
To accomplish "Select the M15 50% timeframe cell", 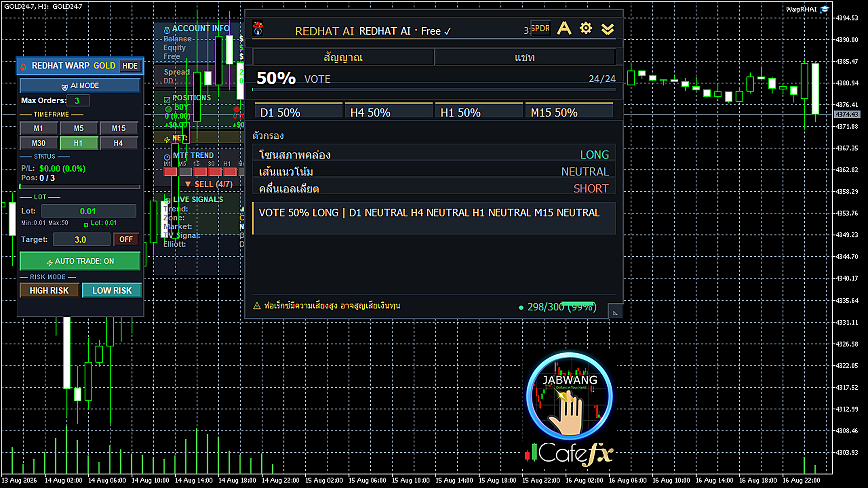I will [x=569, y=111].
